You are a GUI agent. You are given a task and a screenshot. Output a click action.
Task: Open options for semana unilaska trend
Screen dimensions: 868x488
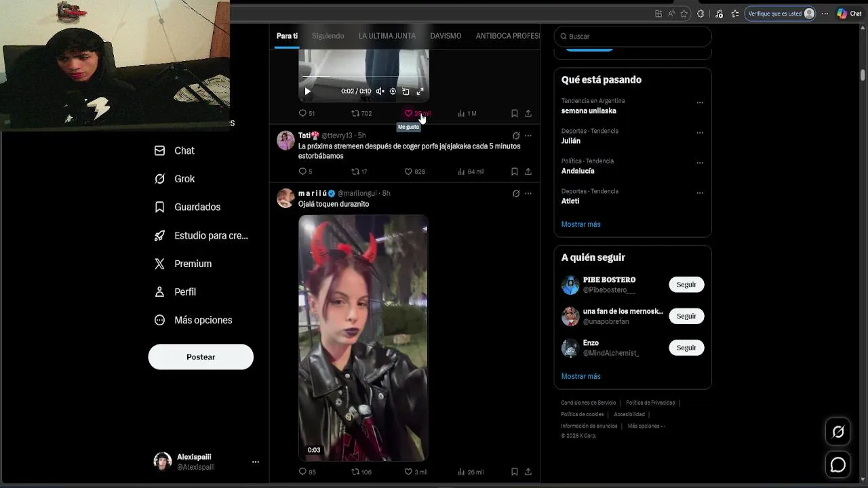700,103
